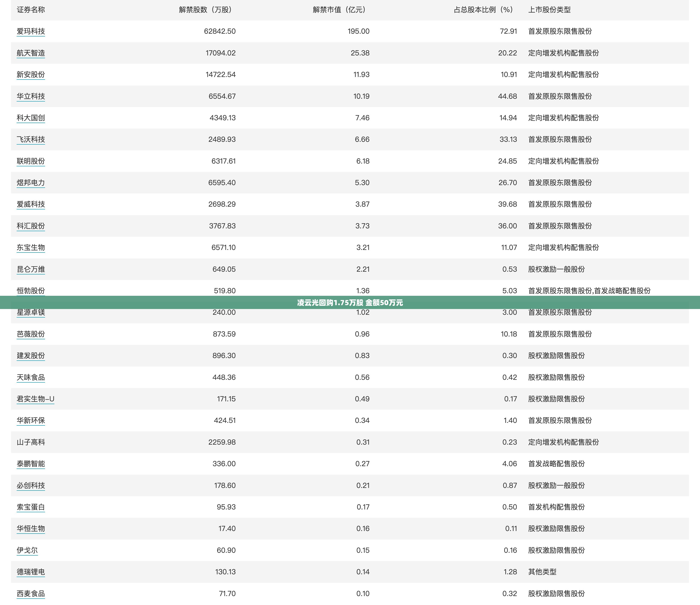The height and width of the screenshot is (605, 700).
Task: Select the 6317.61 shares value
Action: click(x=224, y=161)
